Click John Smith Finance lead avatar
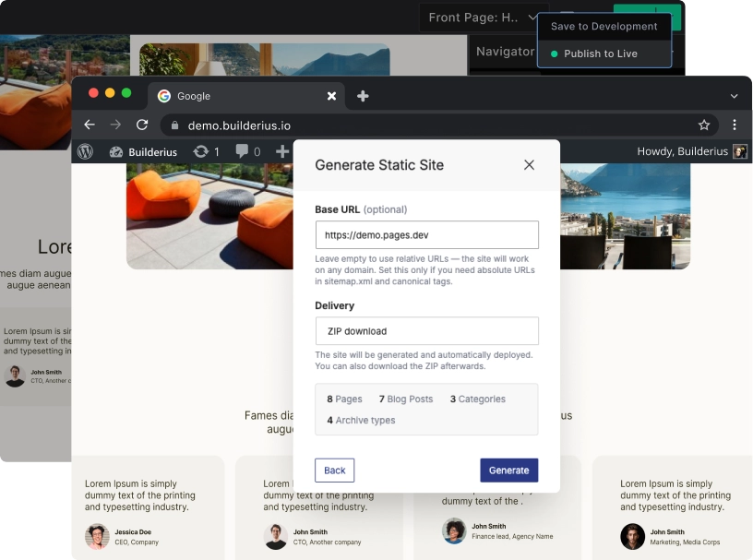Viewport: 753px width, 560px height. [x=454, y=530]
